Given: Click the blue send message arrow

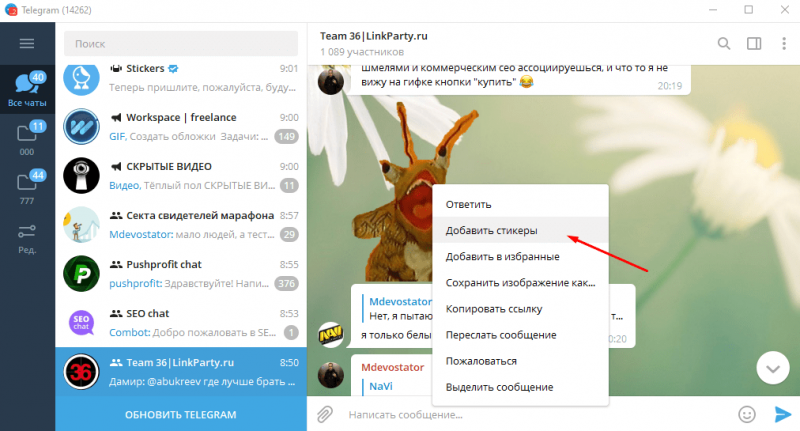Looking at the screenshot, I should (x=783, y=414).
